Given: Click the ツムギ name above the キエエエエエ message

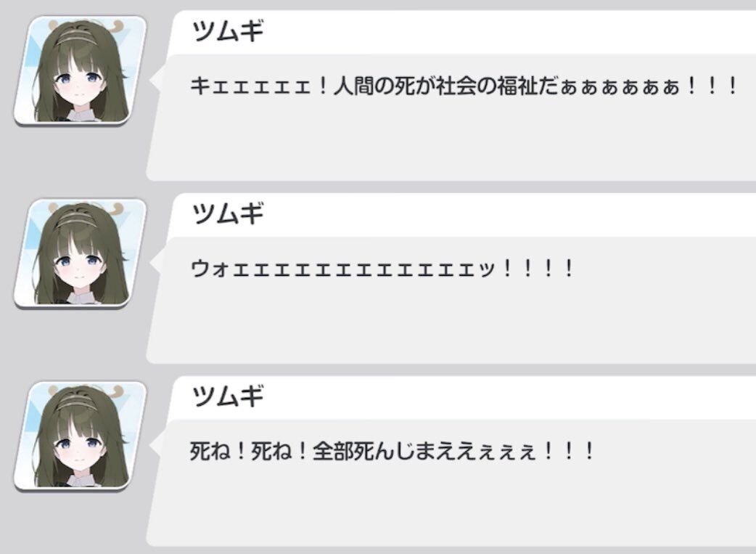Looking at the screenshot, I should tap(227, 31).
